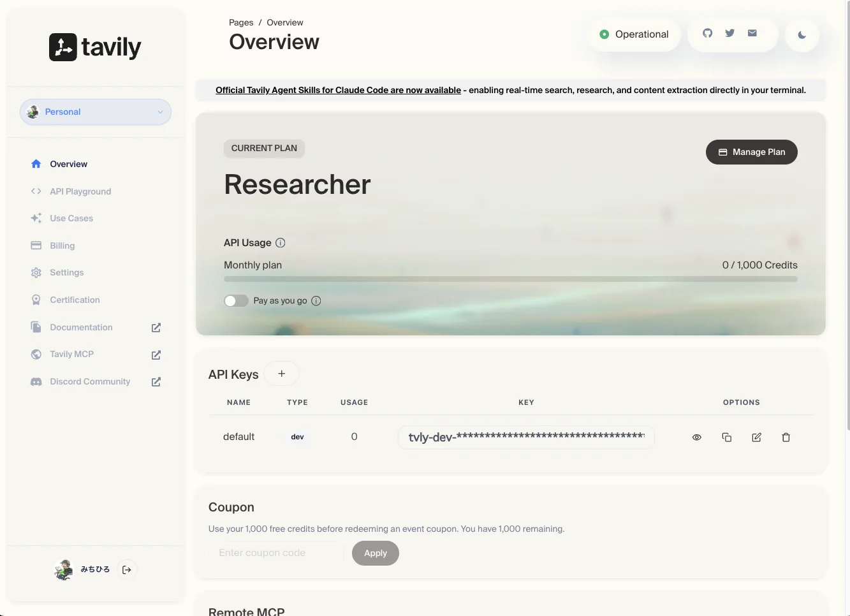Click Tavily MCP external-link icon
Screen dimensions: 850x616
point(156,355)
